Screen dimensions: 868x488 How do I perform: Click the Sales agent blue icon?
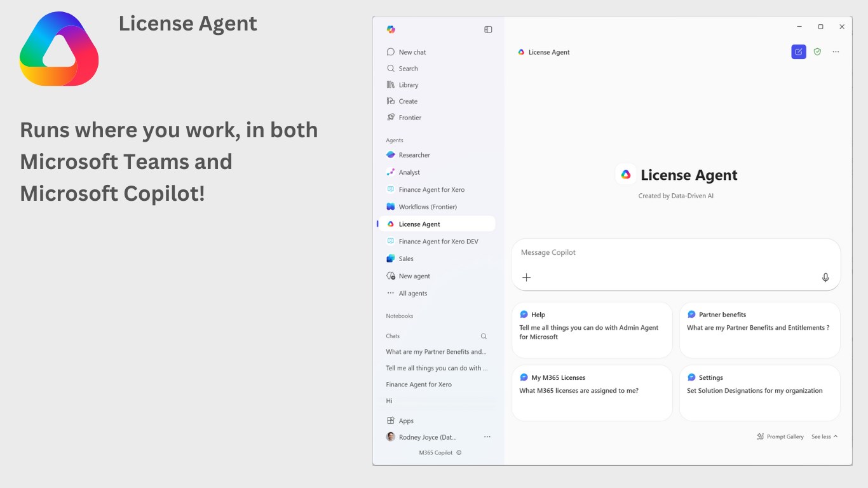click(391, 259)
